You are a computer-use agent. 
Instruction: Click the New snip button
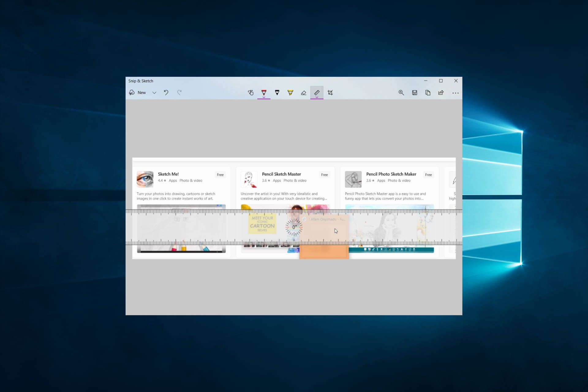click(138, 92)
